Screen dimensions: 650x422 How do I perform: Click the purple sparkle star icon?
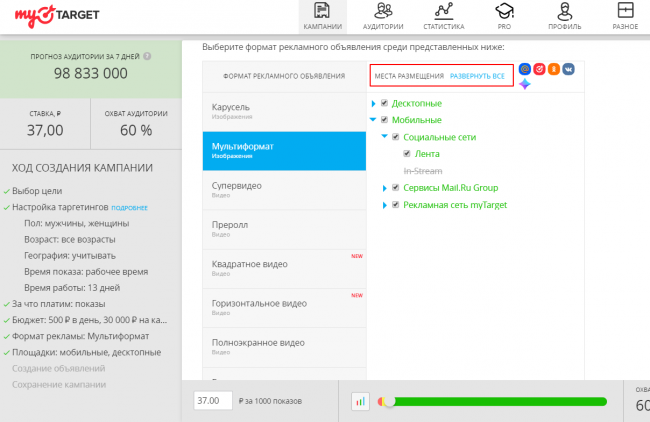[x=524, y=85]
